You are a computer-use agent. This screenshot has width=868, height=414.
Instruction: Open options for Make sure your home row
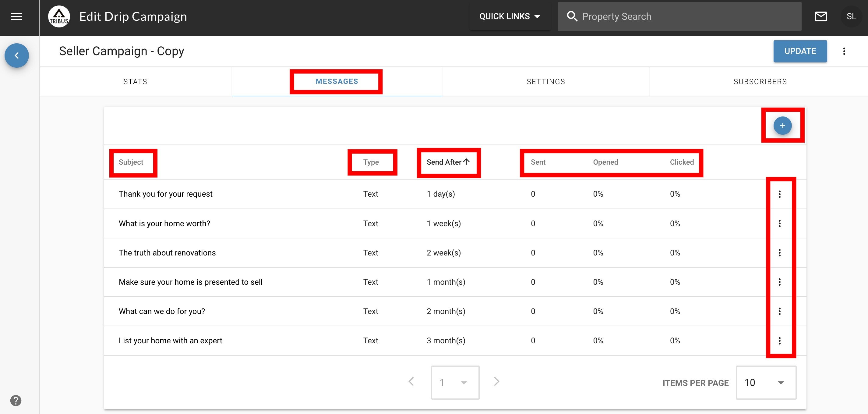tap(779, 282)
